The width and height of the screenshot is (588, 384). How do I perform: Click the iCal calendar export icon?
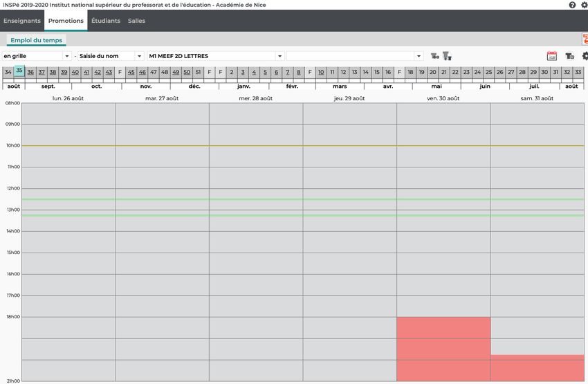[x=552, y=56]
